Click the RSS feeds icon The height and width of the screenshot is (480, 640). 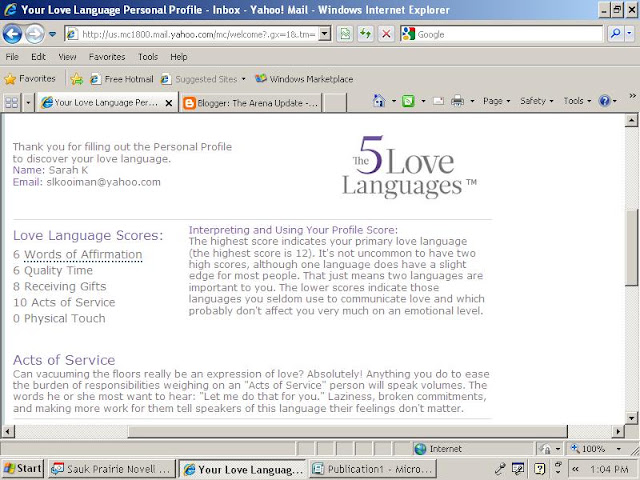tap(408, 100)
